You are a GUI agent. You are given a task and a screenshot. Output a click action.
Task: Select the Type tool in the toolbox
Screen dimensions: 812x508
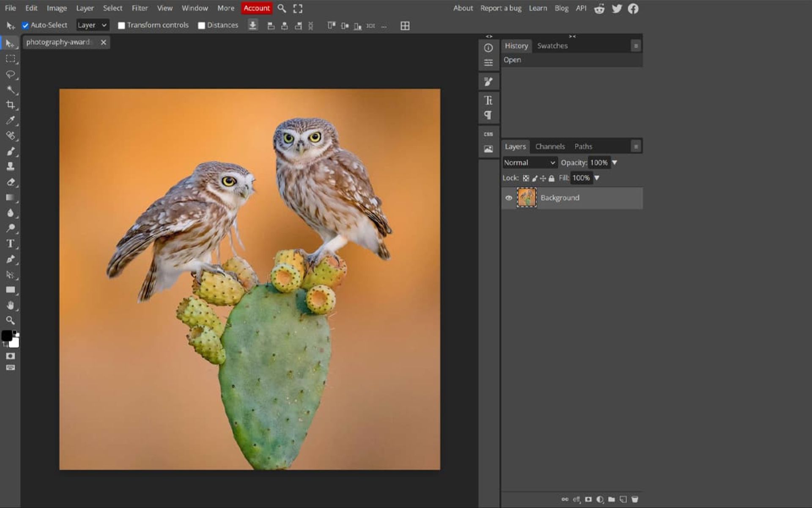coord(10,243)
